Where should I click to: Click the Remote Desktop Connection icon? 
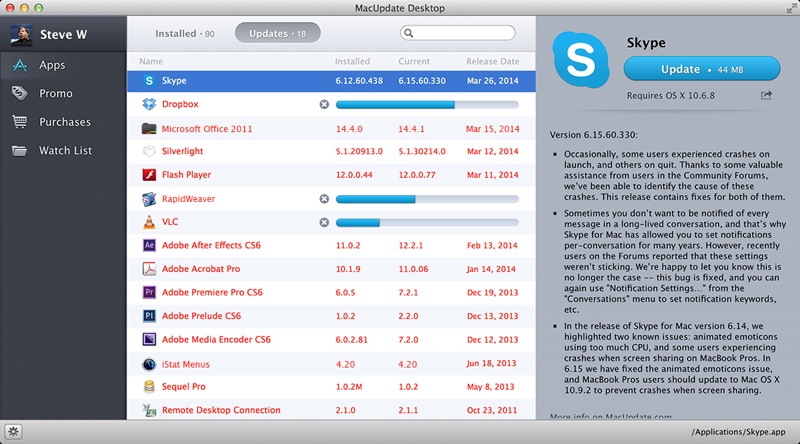tap(148, 410)
